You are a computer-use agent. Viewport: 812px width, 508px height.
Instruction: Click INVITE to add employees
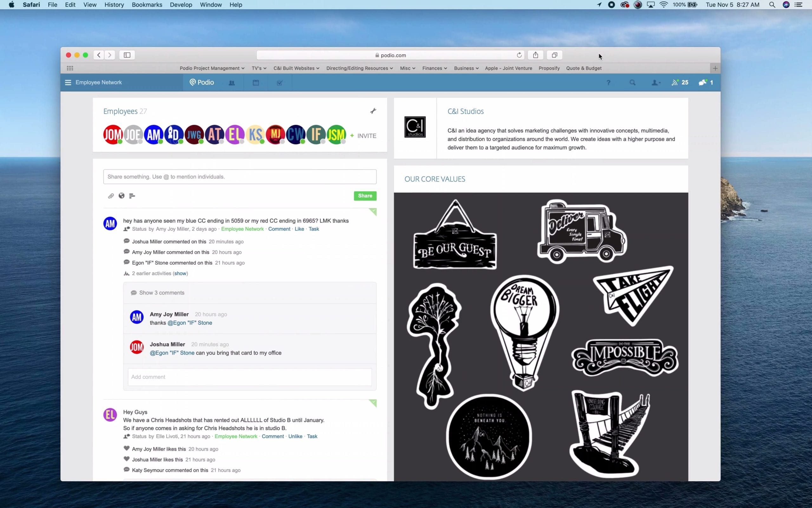pyautogui.click(x=363, y=136)
